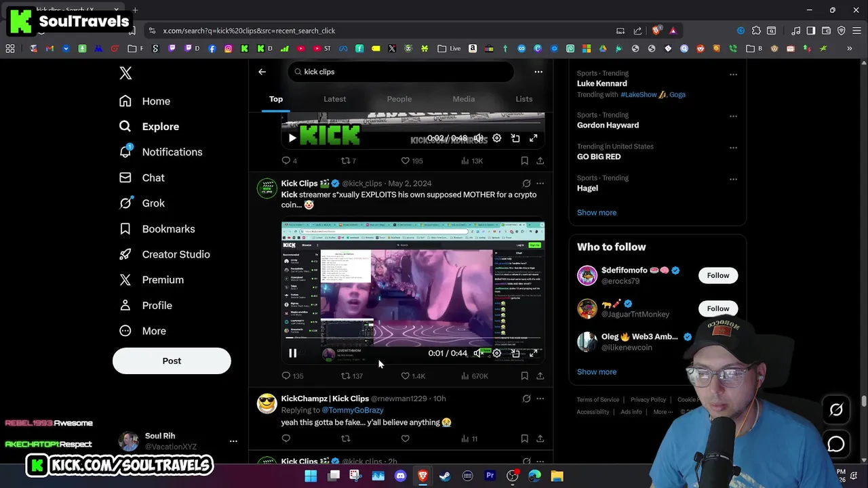
Task: Open Luke Kennard trending topic
Action: pyautogui.click(x=601, y=83)
